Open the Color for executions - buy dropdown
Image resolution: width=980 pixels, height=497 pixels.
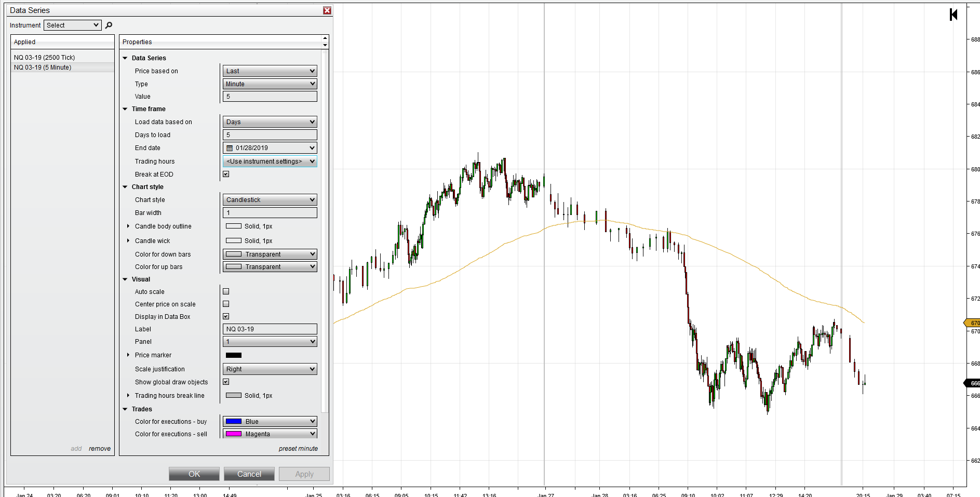click(270, 421)
